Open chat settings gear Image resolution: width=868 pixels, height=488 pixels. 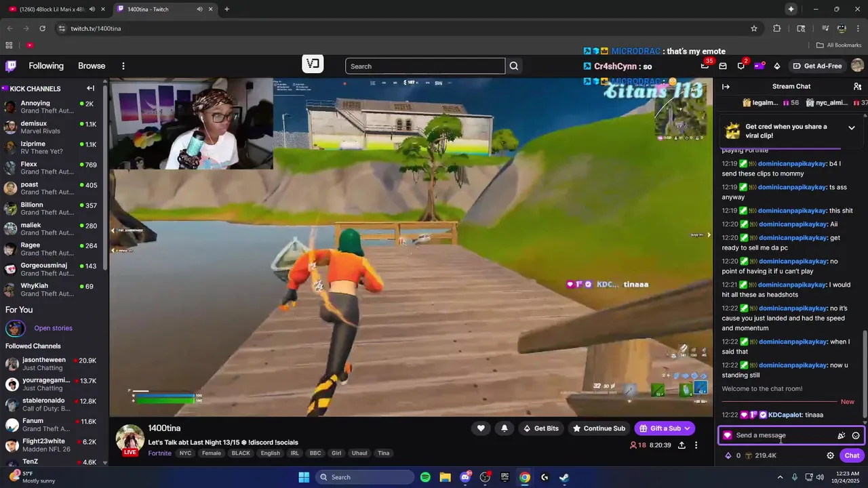[830, 455]
